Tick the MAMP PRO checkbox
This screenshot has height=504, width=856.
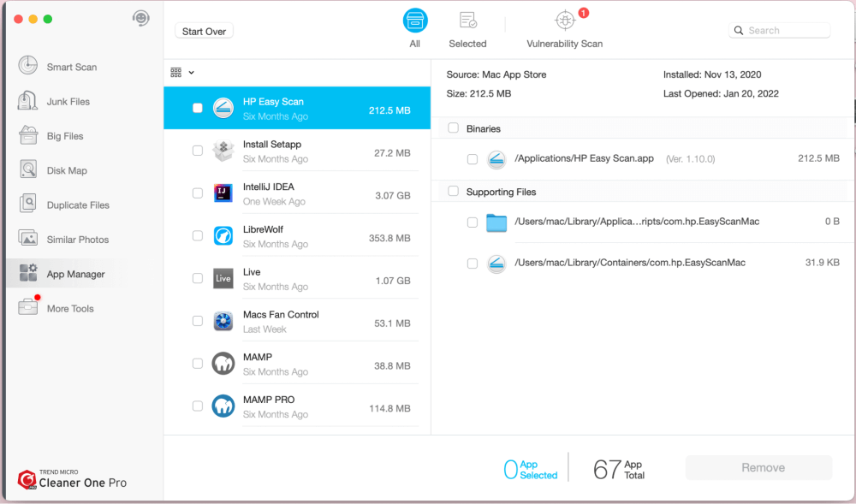tap(198, 406)
